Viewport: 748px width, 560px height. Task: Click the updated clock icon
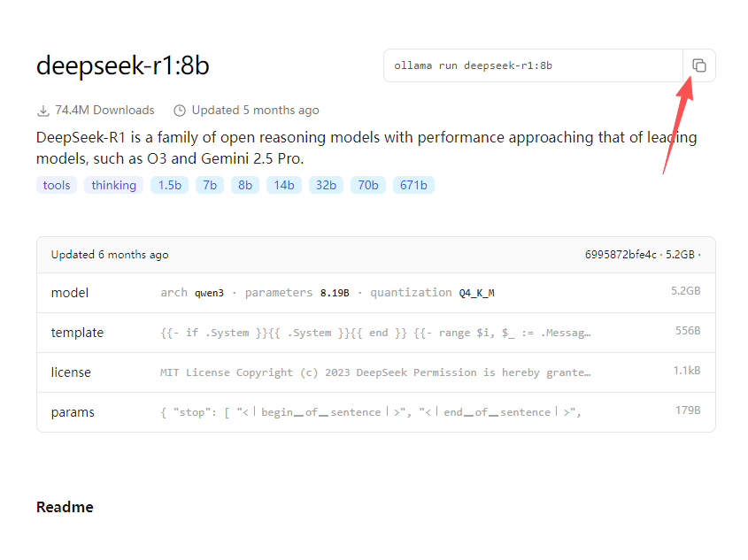(180, 111)
